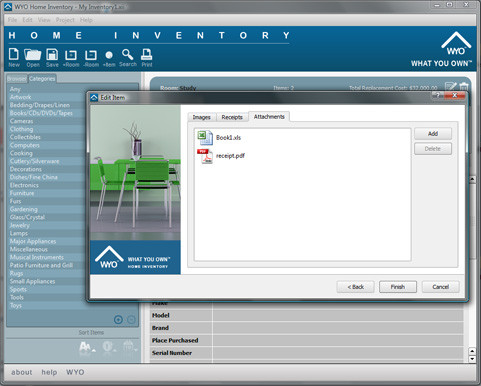Open the Edit menu
This screenshot has height=386, width=481.
pos(27,20)
